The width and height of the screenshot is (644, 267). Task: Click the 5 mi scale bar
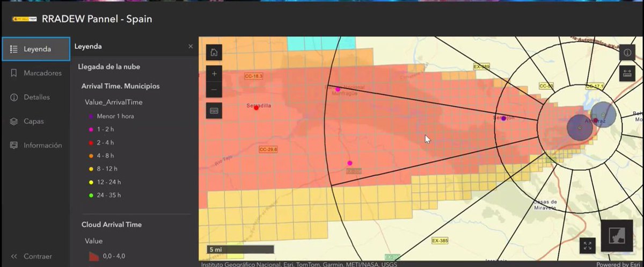tap(240, 249)
